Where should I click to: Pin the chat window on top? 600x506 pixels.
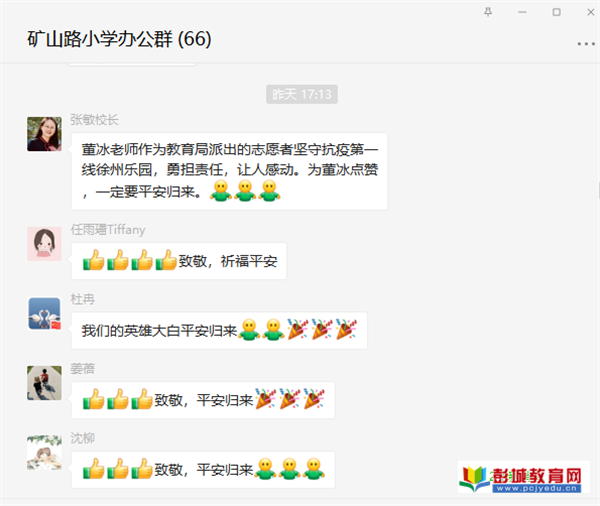pos(488,12)
